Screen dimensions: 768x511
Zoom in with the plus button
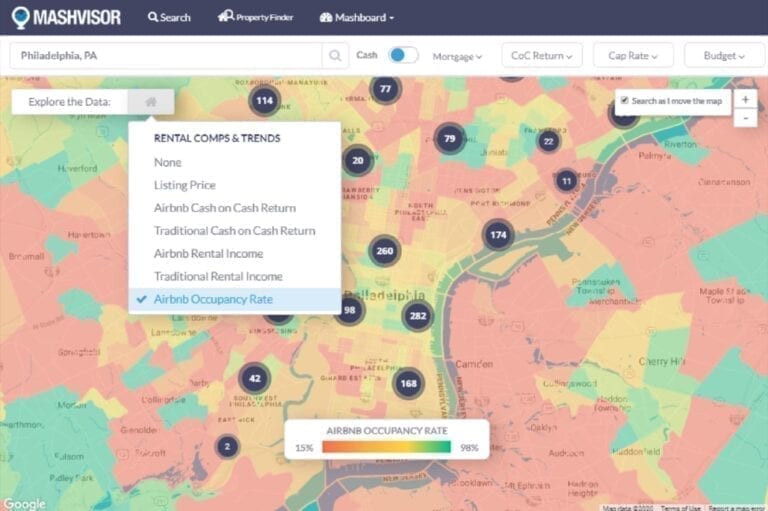[x=745, y=99]
